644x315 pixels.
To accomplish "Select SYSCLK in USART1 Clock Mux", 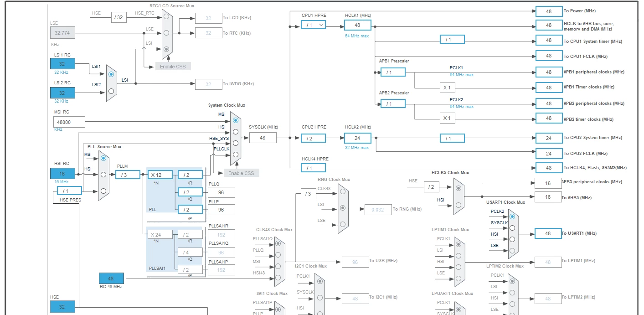I will point(513,228).
